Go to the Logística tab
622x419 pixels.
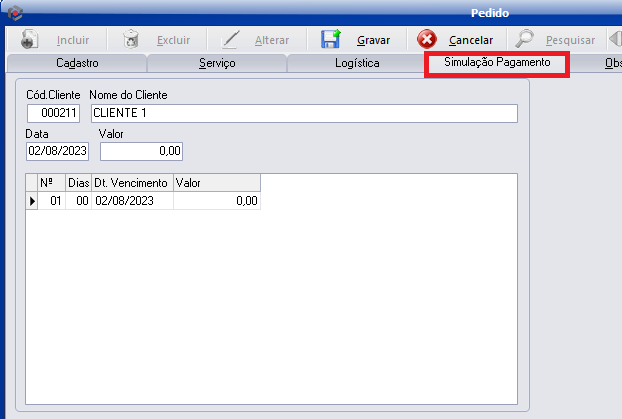357,63
